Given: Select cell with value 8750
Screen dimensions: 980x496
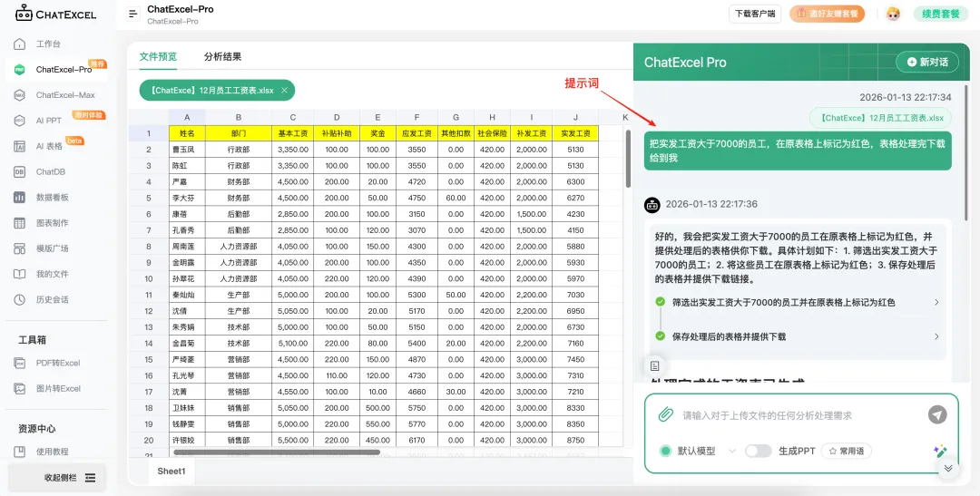Looking at the screenshot, I should (x=575, y=441).
